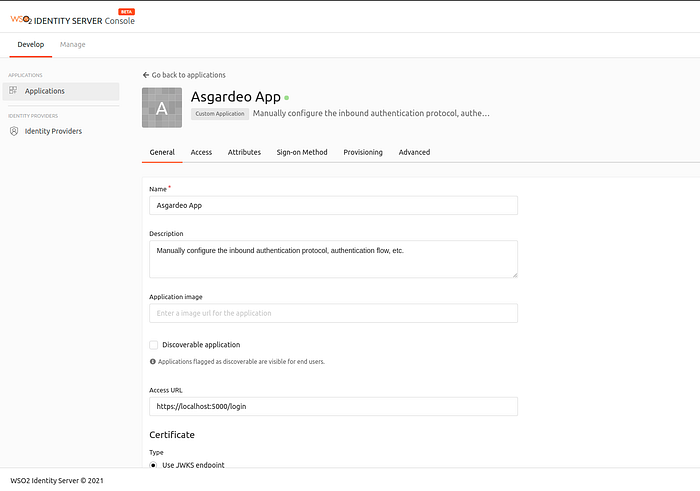This screenshot has height=491, width=700.
Task: Click the IDENTITY SERVER Console title text
Action: (84, 21)
